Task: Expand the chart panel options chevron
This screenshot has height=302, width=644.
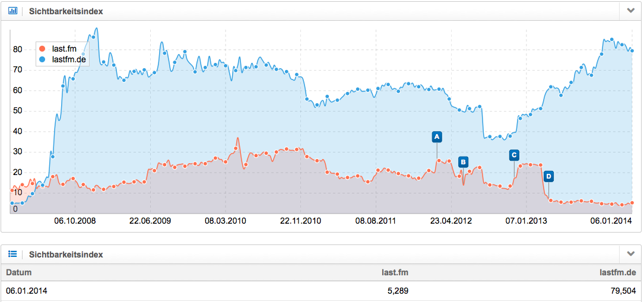Action: click(630, 11)
